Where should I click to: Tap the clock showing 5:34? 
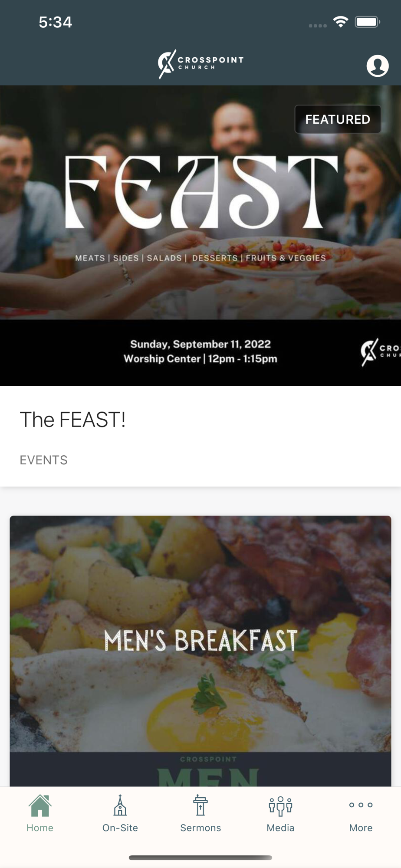(55, 22)
